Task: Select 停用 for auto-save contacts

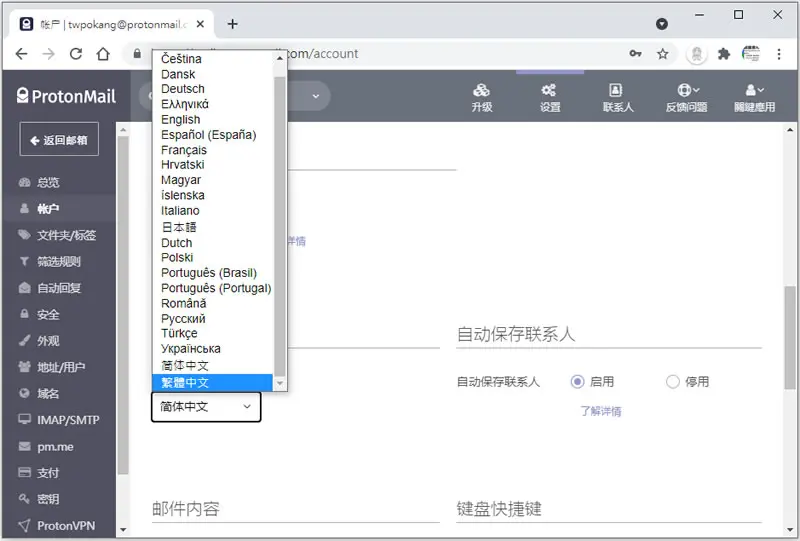Action: pyautogui.click(x=672, y=382)
